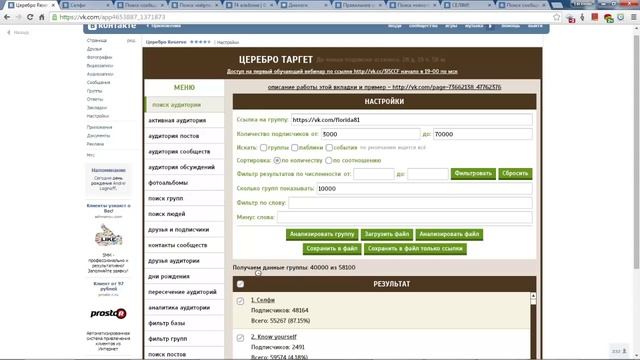This screenshot has width=640, height=360.
Task: Open the '1. Селфи' result link
Action: 262,300
